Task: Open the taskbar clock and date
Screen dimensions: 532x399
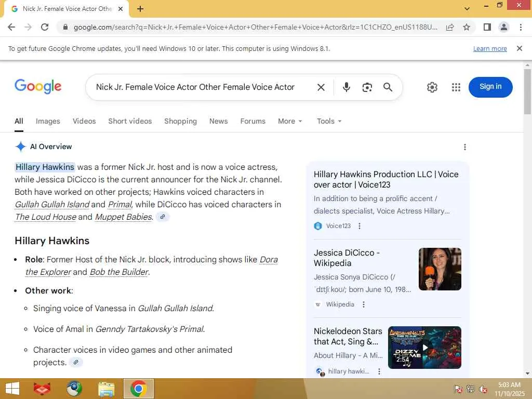Action: coord(509,389)
